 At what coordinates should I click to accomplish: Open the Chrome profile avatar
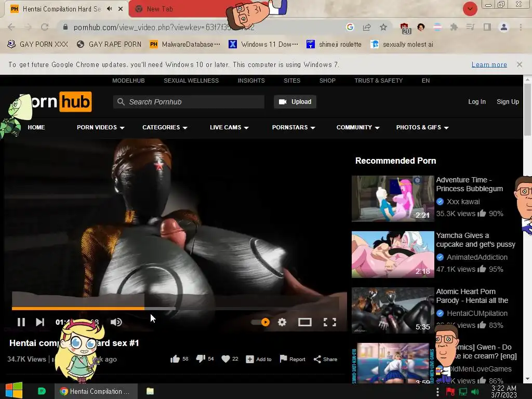(504, 27)
